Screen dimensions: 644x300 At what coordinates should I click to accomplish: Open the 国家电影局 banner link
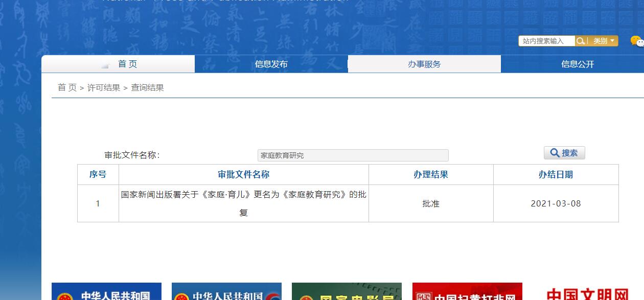click(347, 292)
